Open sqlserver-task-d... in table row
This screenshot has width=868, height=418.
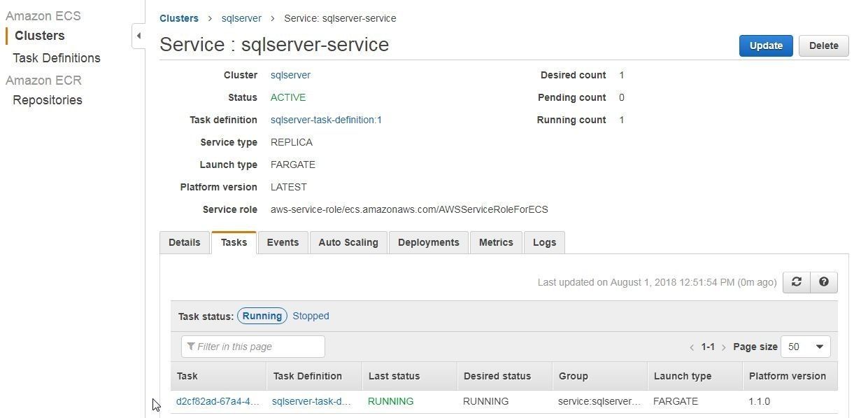pyautogui.click(x=311, y=401)
